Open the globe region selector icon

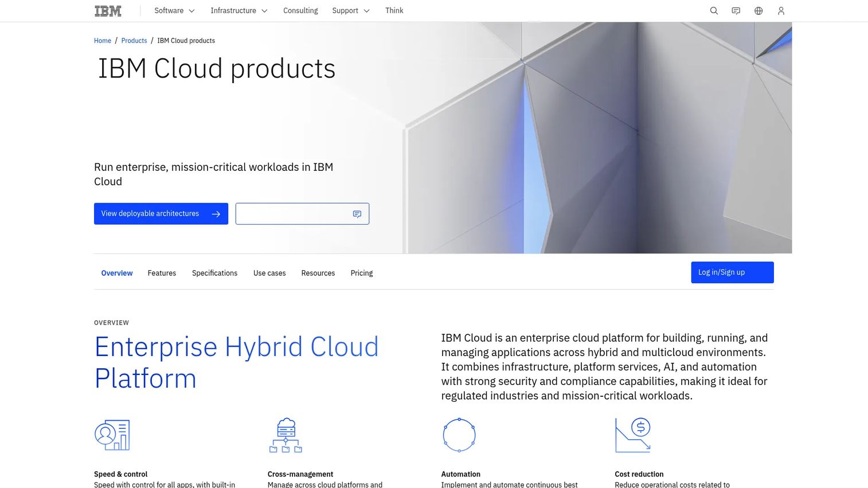click(x=758, y=11)
